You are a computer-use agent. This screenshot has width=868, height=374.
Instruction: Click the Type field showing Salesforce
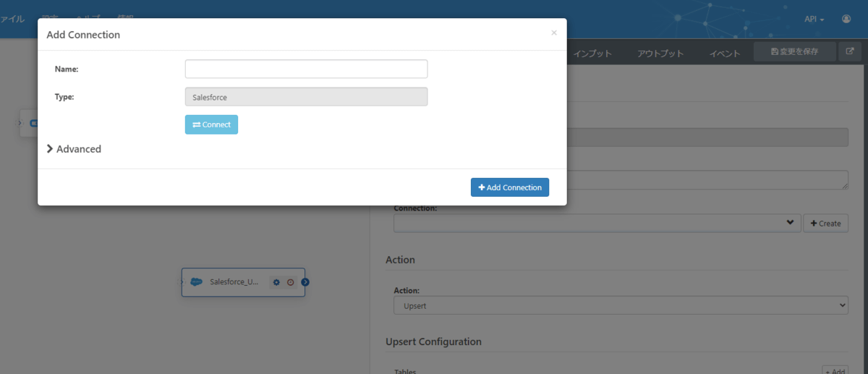(306, 97)
